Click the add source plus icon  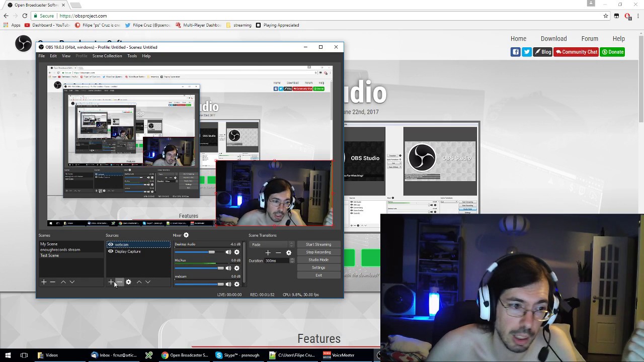click(x=111, y=282)
